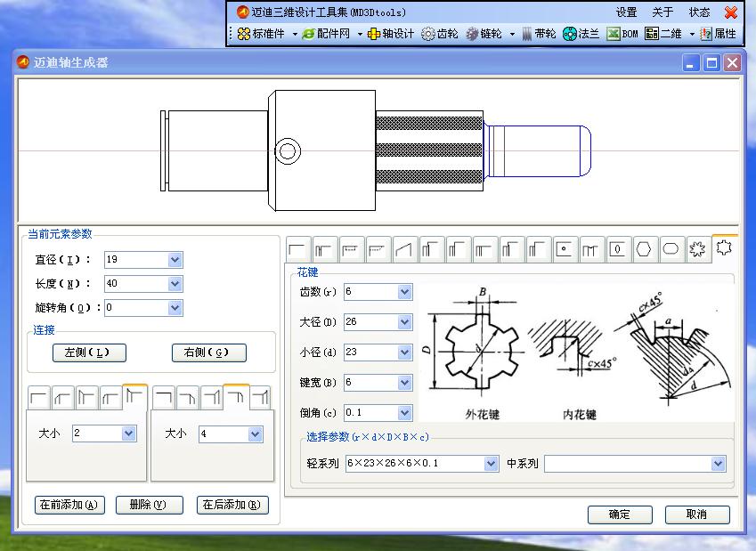This screenshot has width=756, height=551.
Task: Open the 状态 status menu
Action: click(x=700, y=12)
